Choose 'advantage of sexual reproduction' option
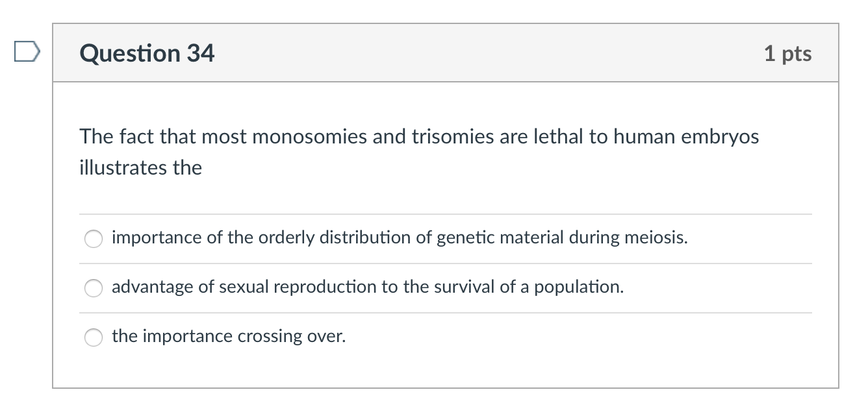The height and width of the screenshot is (405, 868). coord(93,288)
